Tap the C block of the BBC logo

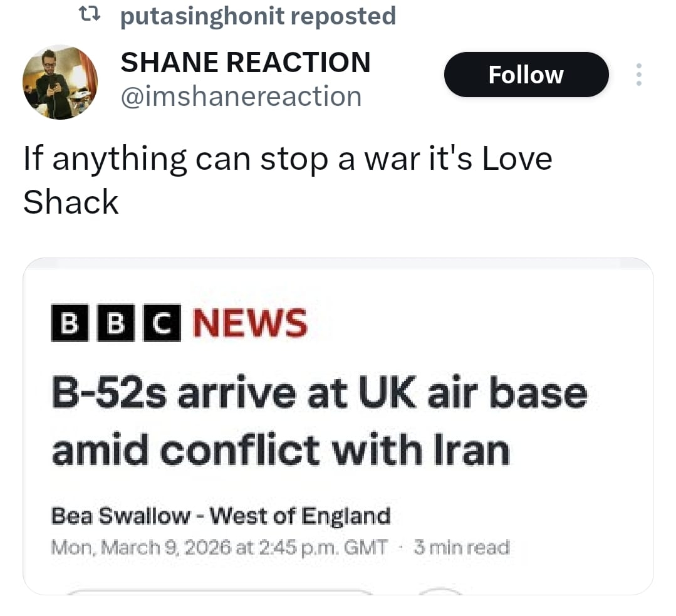tap(162, 323)
